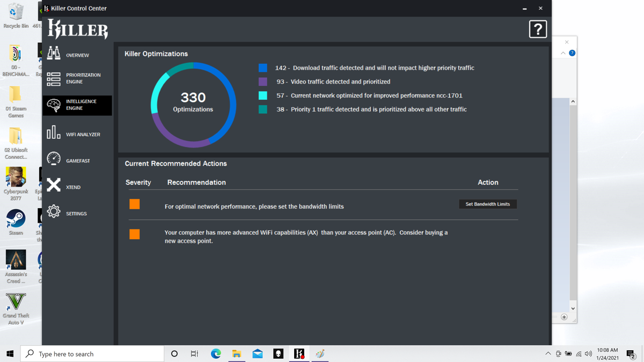Select the Cyberpunk 2077 desktop shortcut
This screenshot has width=644, height=362.
[x=16, y=184]
